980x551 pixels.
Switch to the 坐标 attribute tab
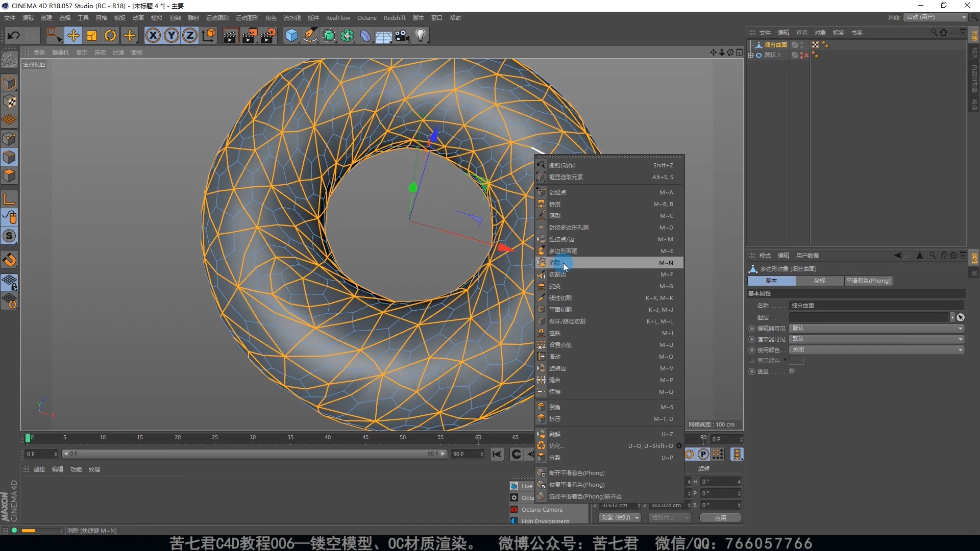pyautogui.click(x=820, y=281)
